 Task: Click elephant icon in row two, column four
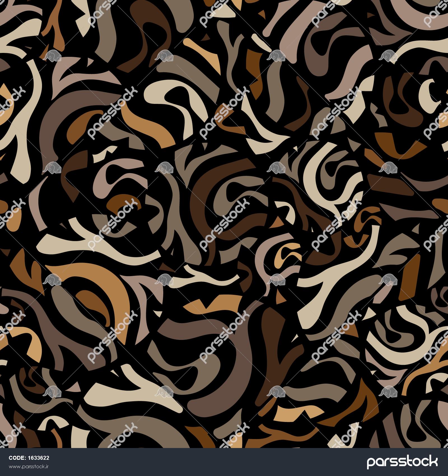coord(388,167)
